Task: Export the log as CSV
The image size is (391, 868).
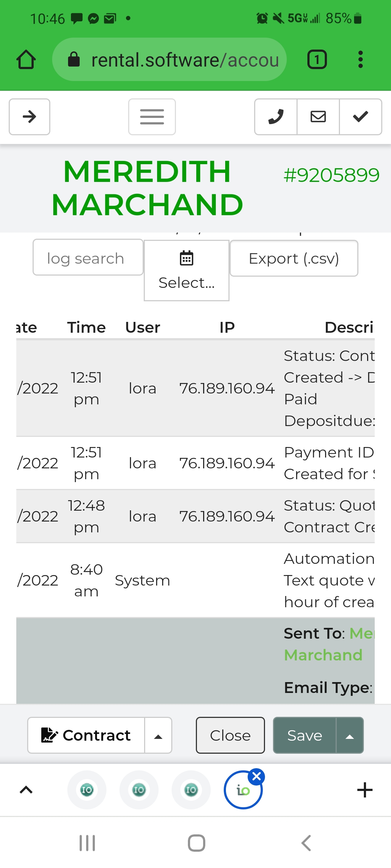Action: pos(294,258)
